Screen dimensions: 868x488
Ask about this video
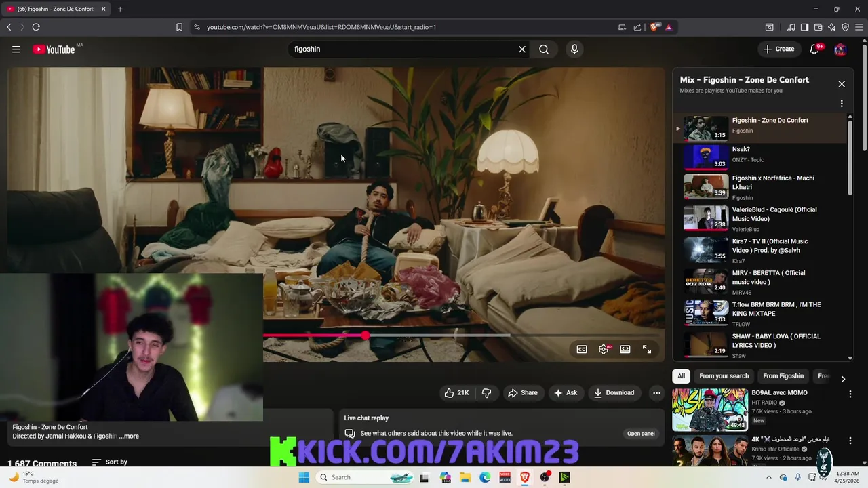(566, 392)
